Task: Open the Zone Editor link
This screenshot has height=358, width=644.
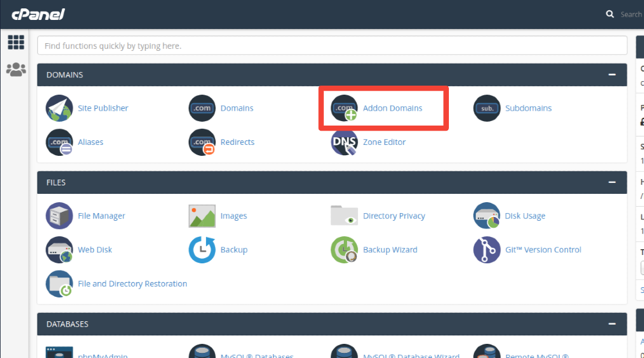Action: 384,142
